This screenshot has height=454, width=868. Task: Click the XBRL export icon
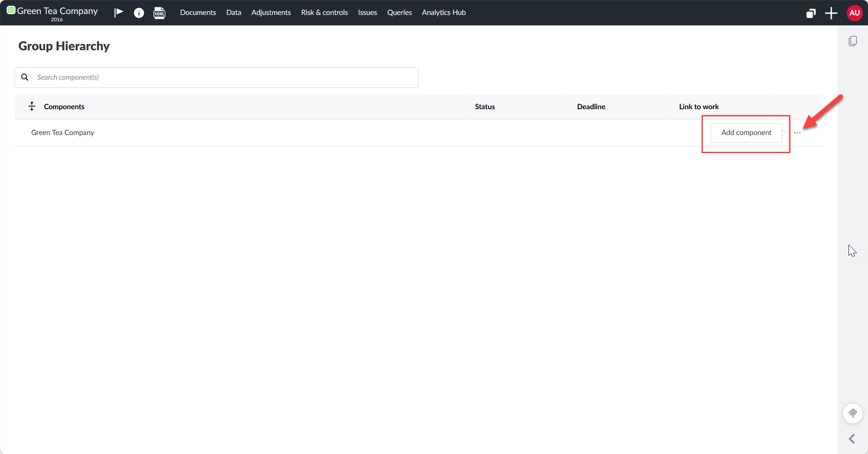[x=159, y=13]
